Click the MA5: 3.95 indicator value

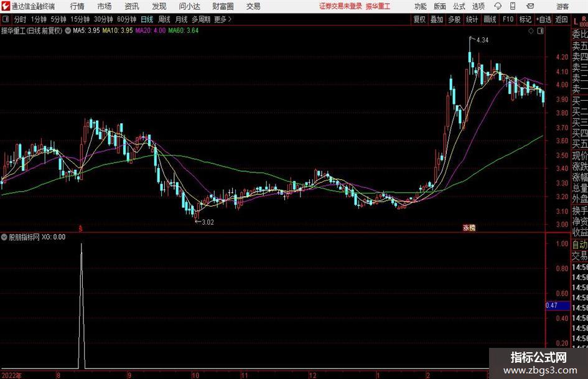[86, 30]
